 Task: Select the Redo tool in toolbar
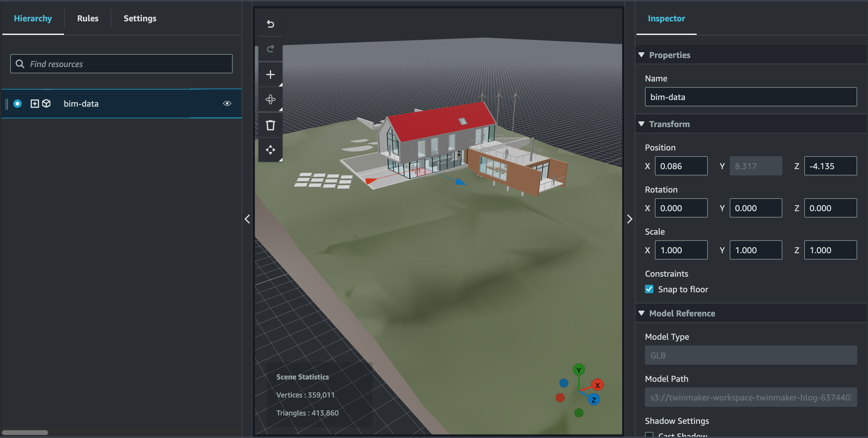click(x=270, y=48)
